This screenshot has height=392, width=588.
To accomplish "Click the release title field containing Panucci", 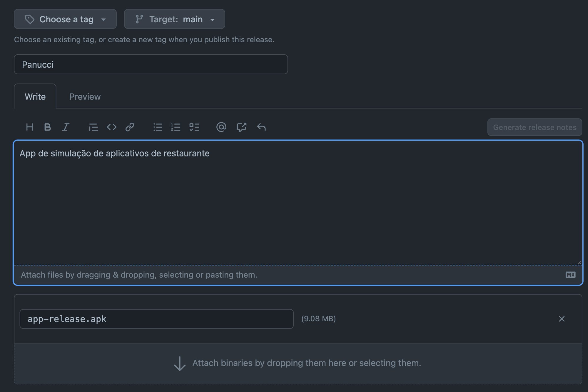I will pos(151,64).
